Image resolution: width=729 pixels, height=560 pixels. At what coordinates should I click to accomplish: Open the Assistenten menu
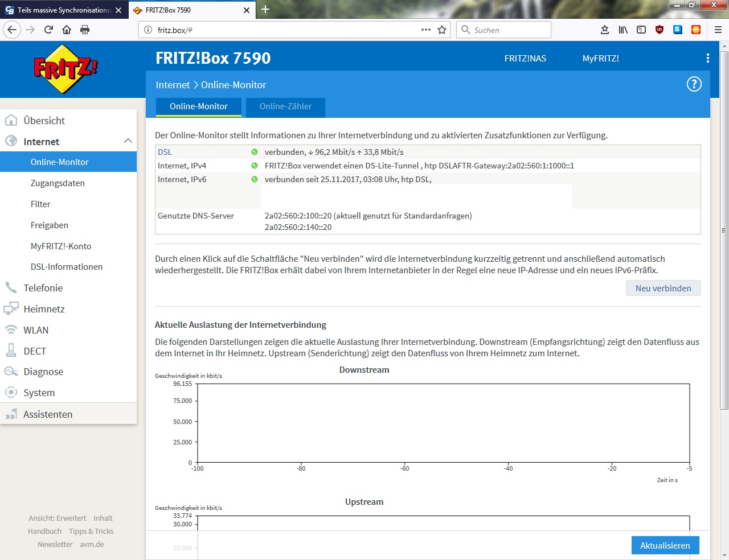click(x=68, y=414)
